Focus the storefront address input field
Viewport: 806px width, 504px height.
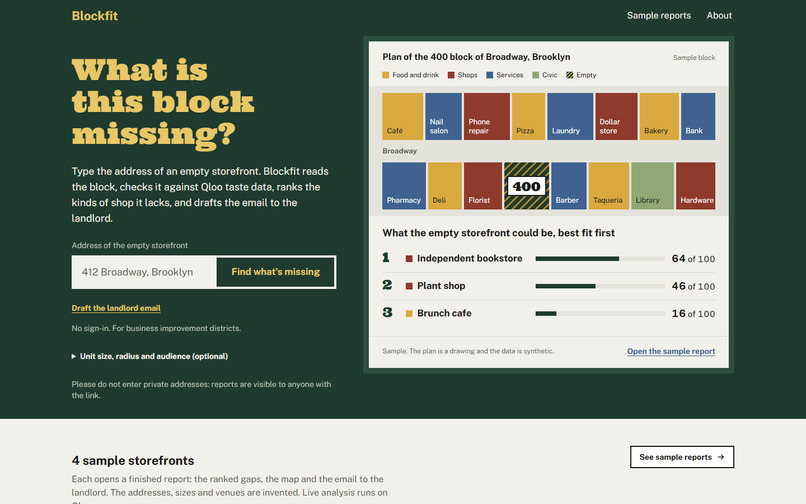click(144, 272)
